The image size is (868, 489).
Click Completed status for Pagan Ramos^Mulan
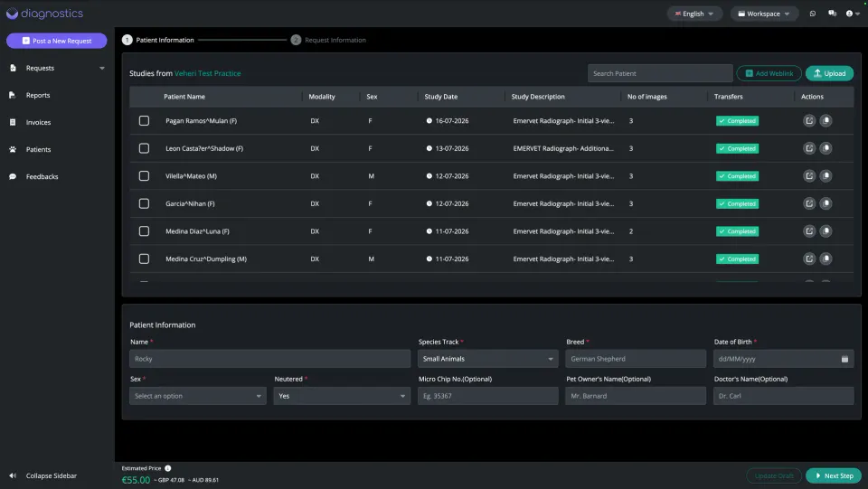738,120
